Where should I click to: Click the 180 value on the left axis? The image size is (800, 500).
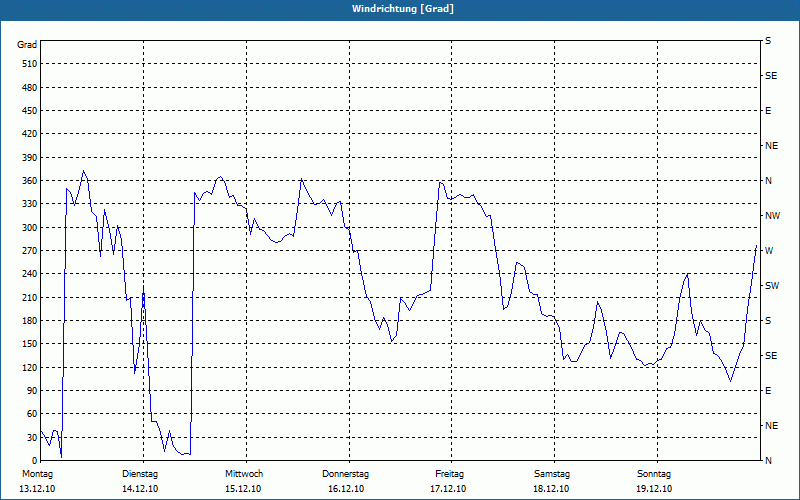[29, 321]
